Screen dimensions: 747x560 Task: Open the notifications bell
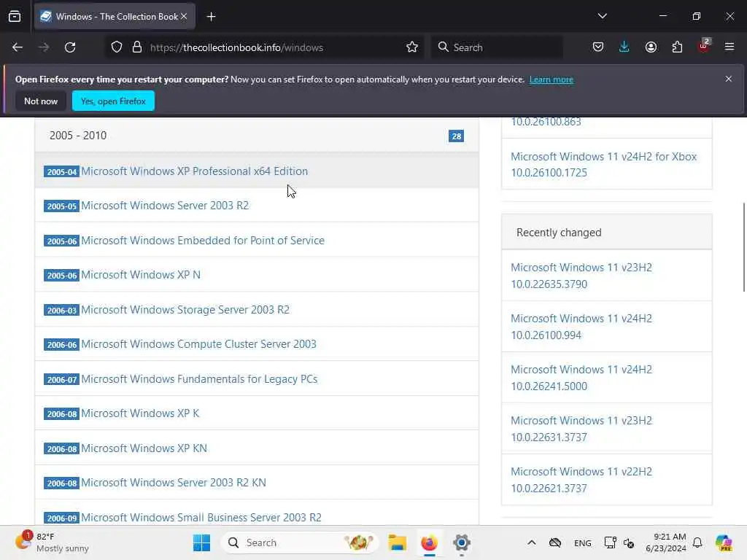pyautogui.click(x=697, y=542)
